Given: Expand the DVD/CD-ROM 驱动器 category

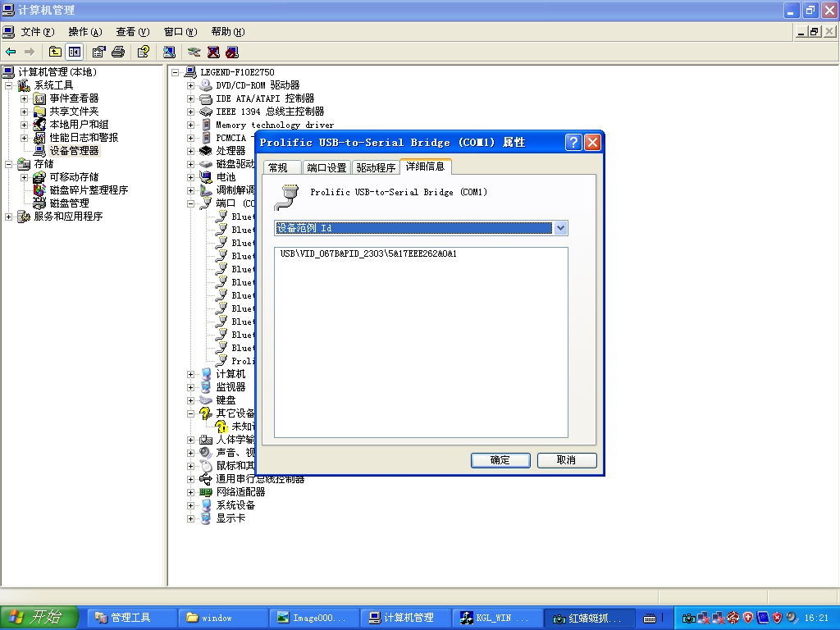Looking at the screenshot, I should (x=190, y=85).
